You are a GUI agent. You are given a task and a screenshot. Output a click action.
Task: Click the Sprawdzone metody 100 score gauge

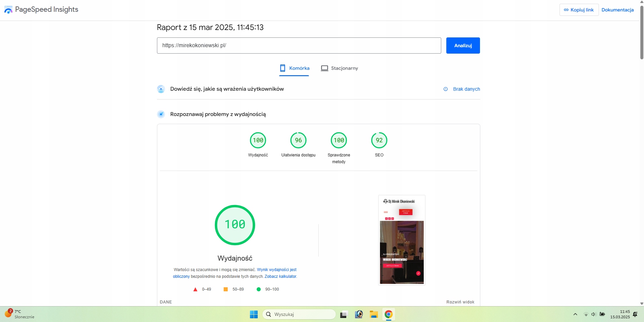(x=339, y=140)
